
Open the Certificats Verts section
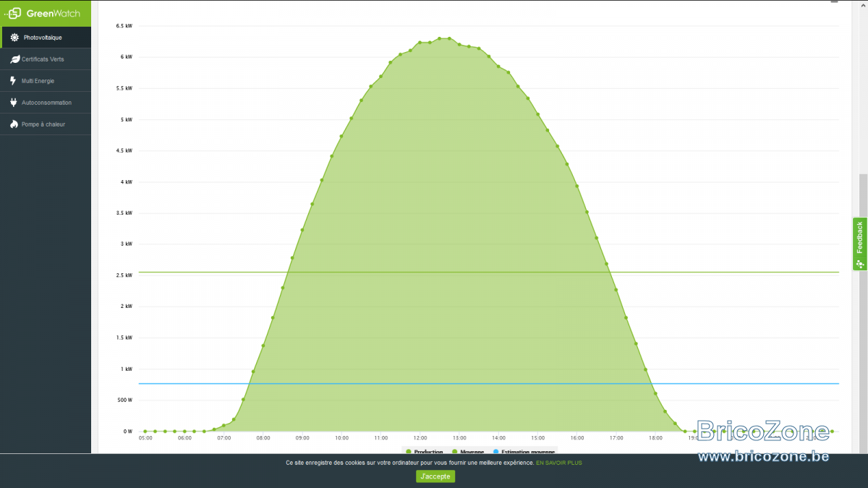pos(46,59)
